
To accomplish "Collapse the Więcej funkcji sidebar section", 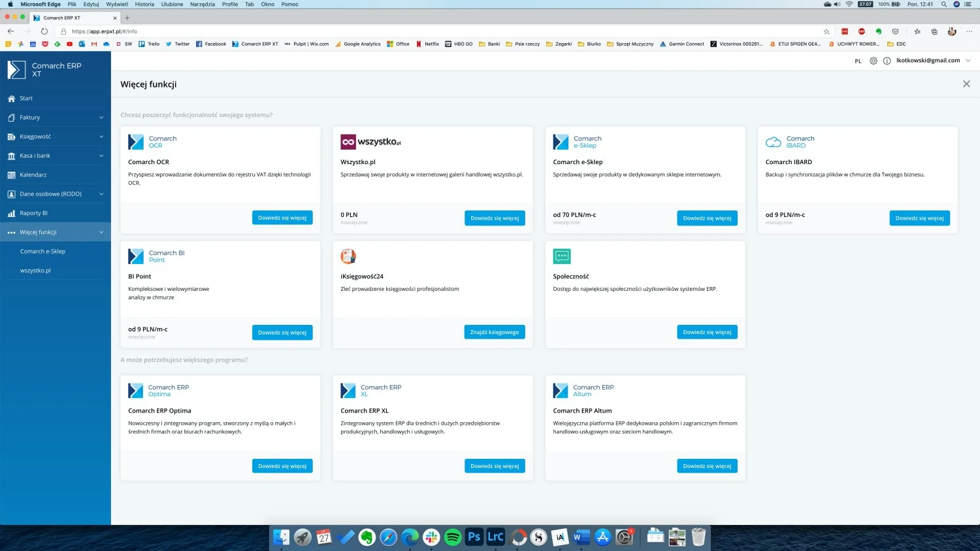I will click(x=101, y=232).
